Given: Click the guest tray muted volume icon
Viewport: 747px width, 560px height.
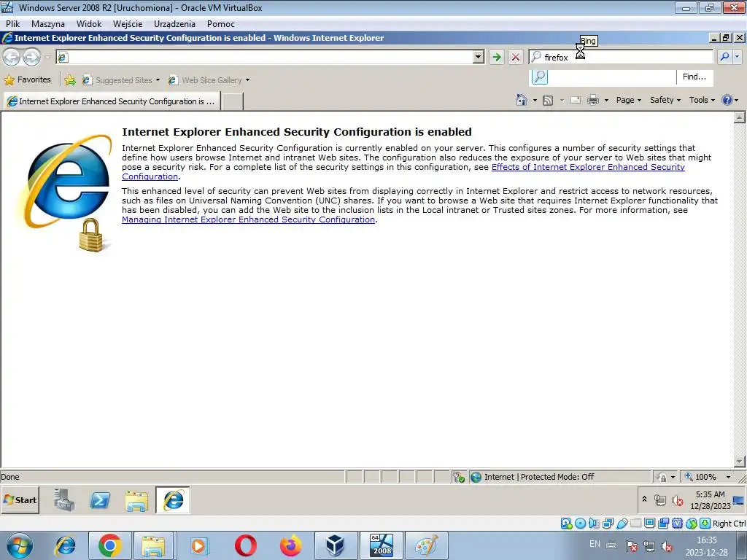Looking at the screenshot, I should pos(677,500).
